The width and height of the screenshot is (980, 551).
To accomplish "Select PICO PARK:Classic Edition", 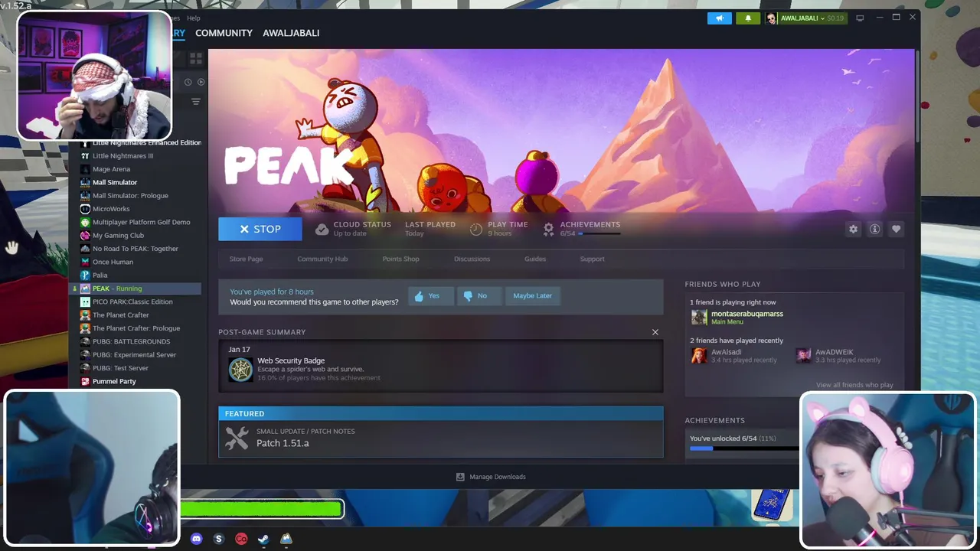I will (x=132, y=302).
